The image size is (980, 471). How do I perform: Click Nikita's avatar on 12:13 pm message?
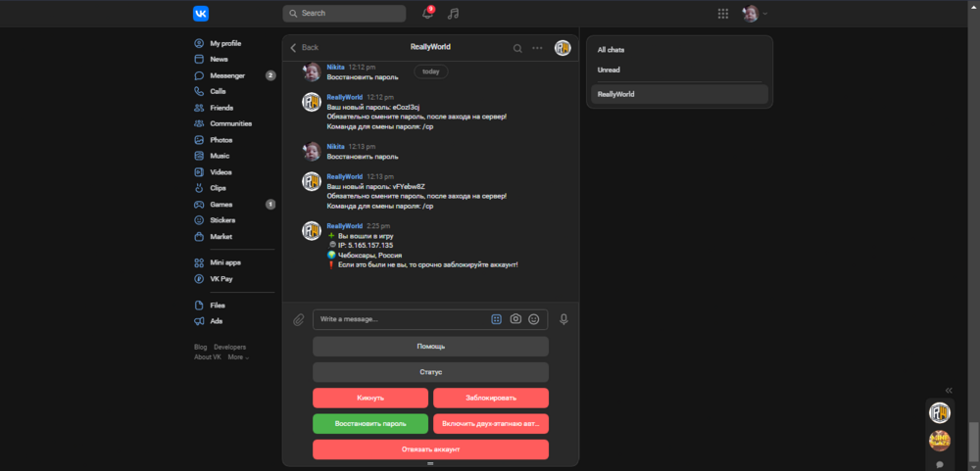312,151
